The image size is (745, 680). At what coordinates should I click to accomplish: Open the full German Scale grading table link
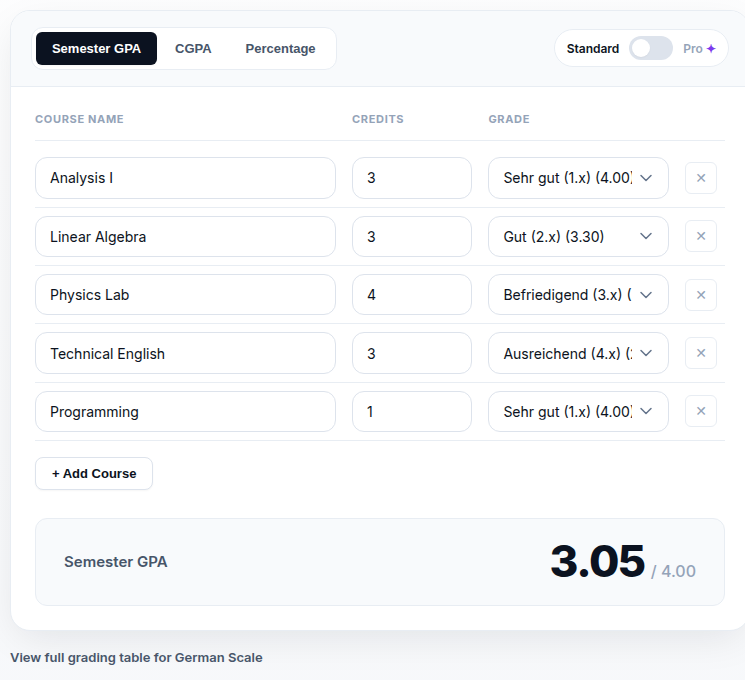(136, 658)
